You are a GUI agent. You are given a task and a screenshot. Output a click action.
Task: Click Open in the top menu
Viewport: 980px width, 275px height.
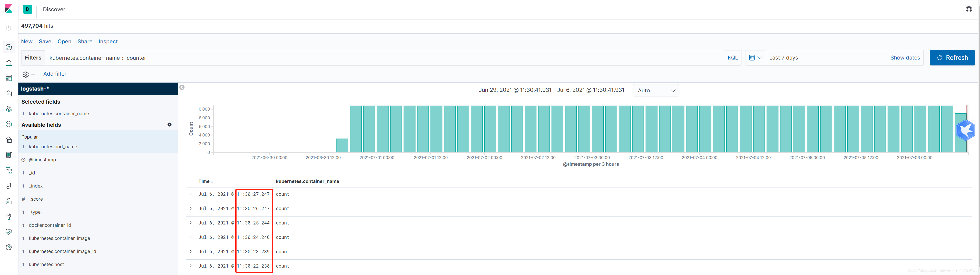(x=64, y=42)
